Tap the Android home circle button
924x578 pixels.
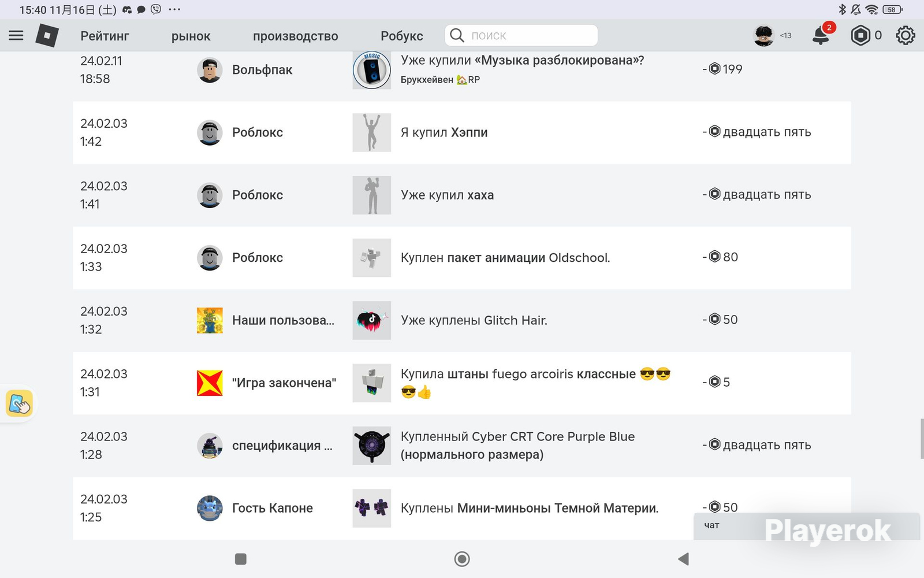tap(462, 559)
